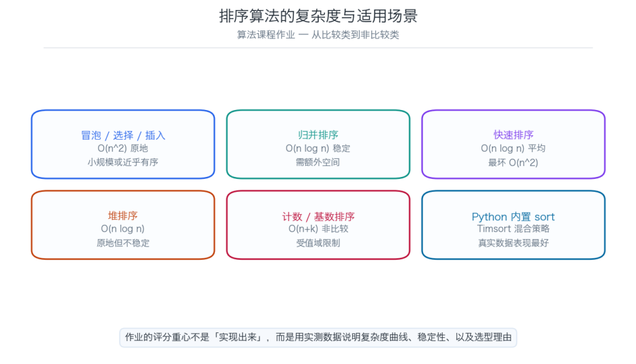Select the text O(n log n) 稳定
The width and height of the screenshot is (636, 364).
318,148
